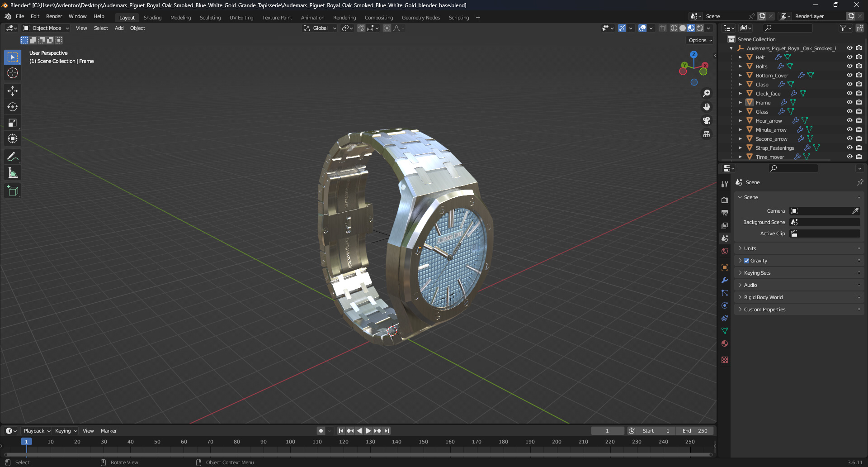Toggle camera view icon in viewport
The height and width of the screenshot is (467, 868).
(707, 120)
